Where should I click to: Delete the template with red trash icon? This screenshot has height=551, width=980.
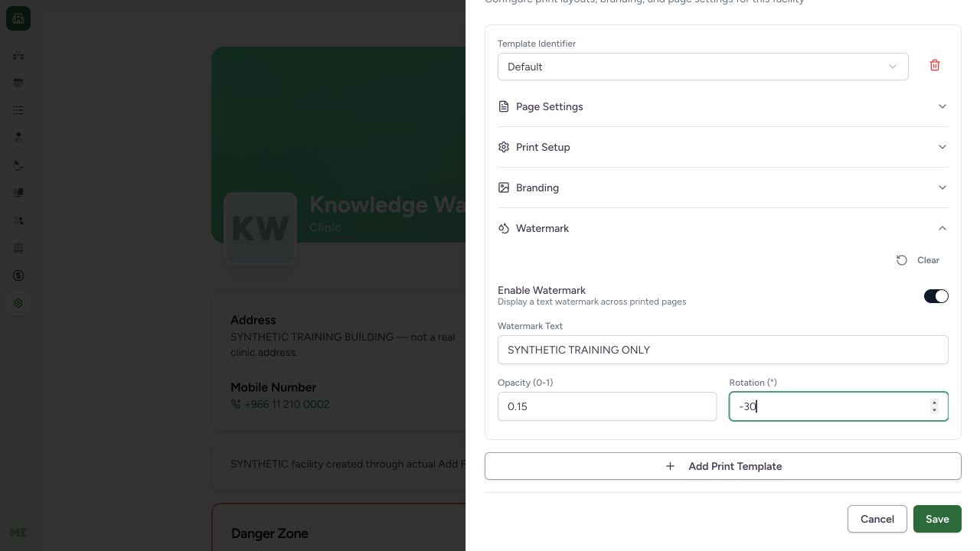935,66
